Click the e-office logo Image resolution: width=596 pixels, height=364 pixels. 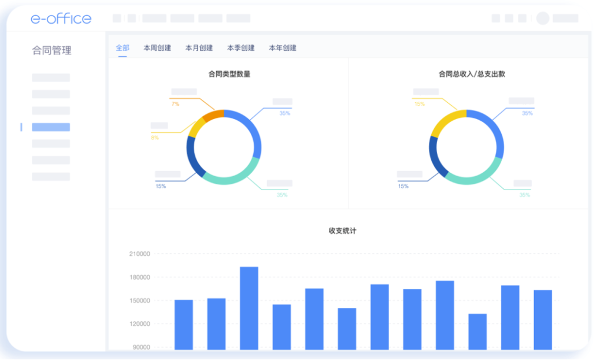click(x=61, y=18)
